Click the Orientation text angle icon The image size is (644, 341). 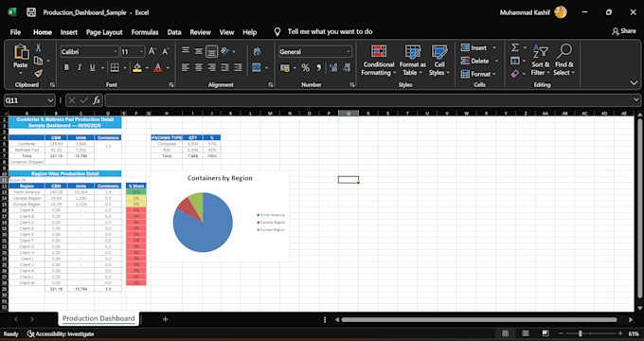point(225,51)
